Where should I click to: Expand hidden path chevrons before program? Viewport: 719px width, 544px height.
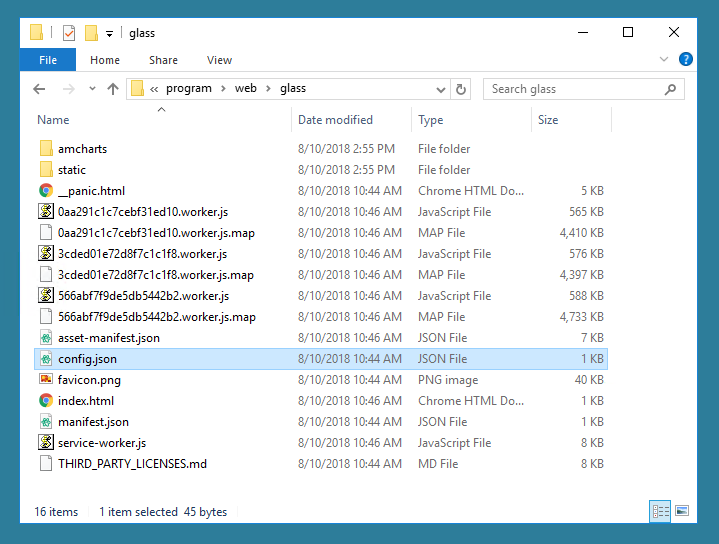tap(154, 89)
